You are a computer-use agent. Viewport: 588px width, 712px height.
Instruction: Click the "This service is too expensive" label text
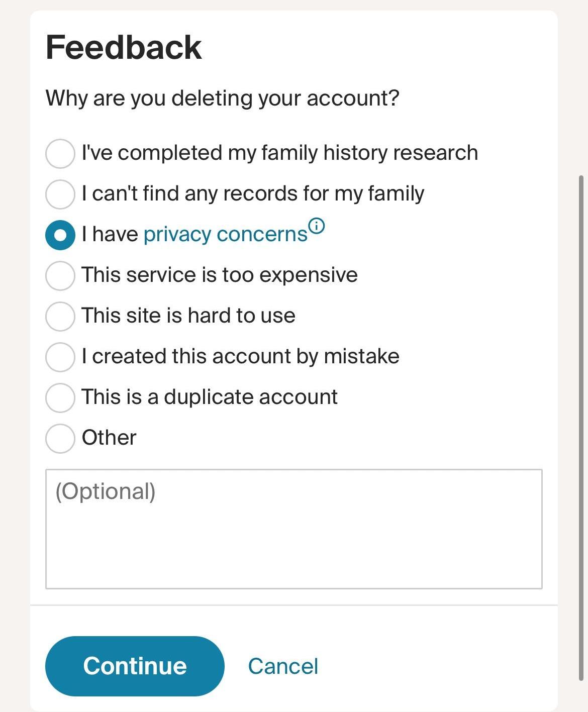tap(220, 275)
